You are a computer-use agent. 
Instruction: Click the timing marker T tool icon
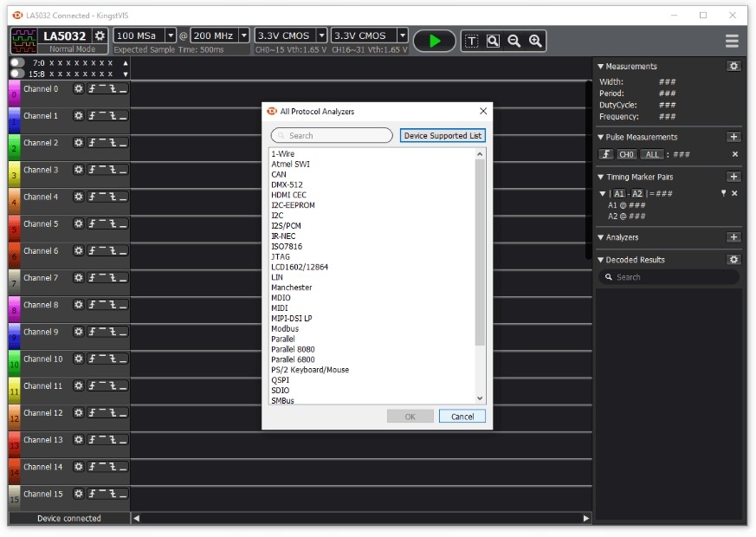coord(471,41)
